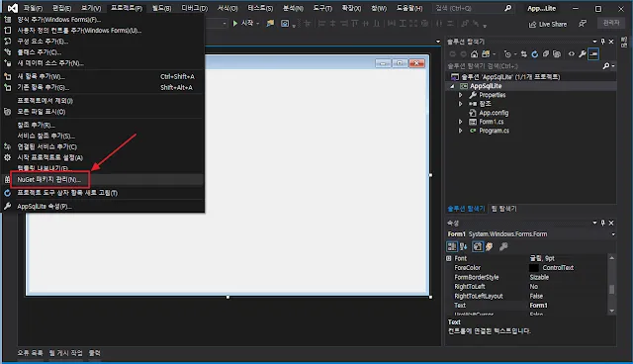Click the feedback icon beside Live Share

[x=583, y=24]
